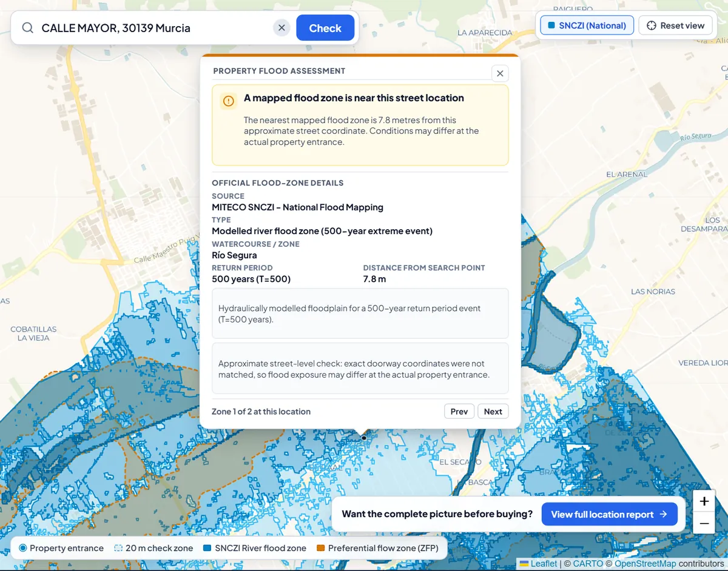Click 'Want the complete picture before buying?' text
The height and width of the screenshot is (571, 728).
point(437,514)
